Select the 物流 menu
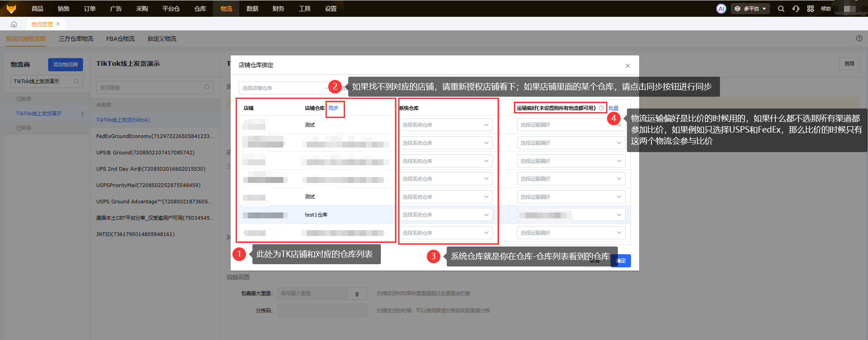This screenshot has width=868, height=340. 226,9
